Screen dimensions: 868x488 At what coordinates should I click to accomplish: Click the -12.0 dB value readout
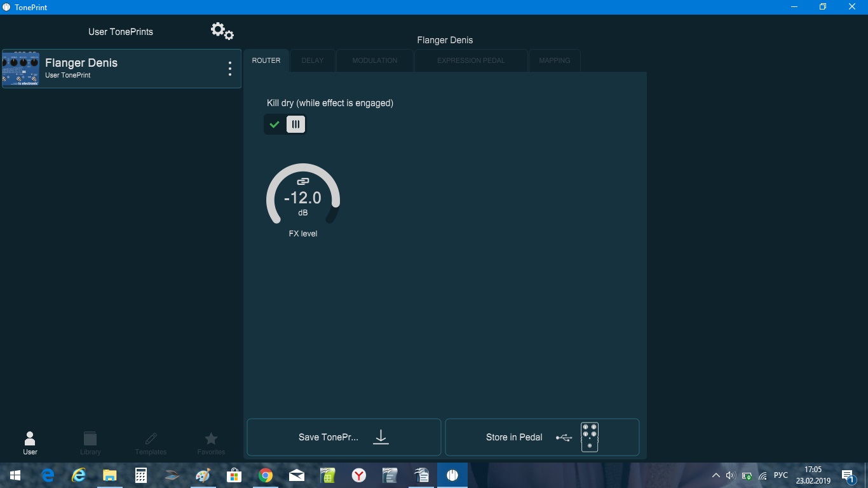pos(303,198)
